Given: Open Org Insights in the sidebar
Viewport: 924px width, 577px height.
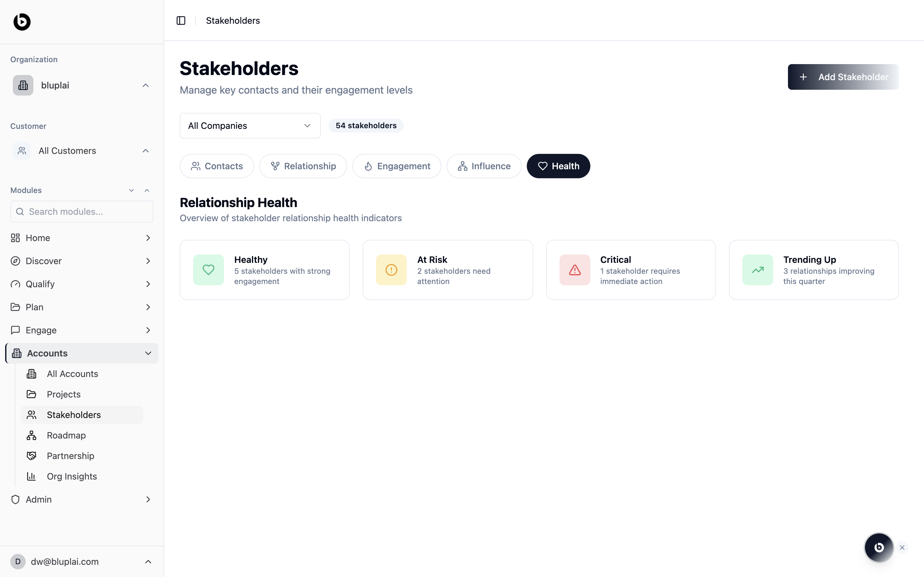Looking at the screenshot, I should point(72,476).
